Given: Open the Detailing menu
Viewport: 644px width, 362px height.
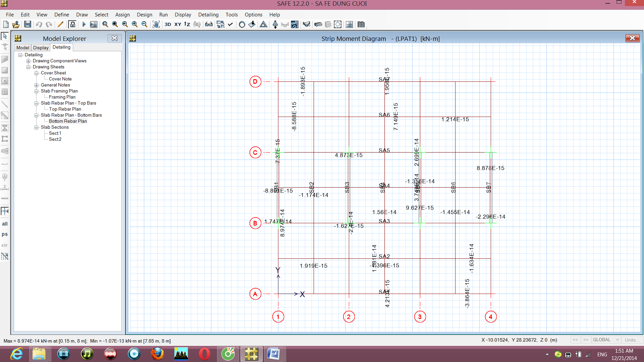Looking at the screenshot, I should 208,15.
